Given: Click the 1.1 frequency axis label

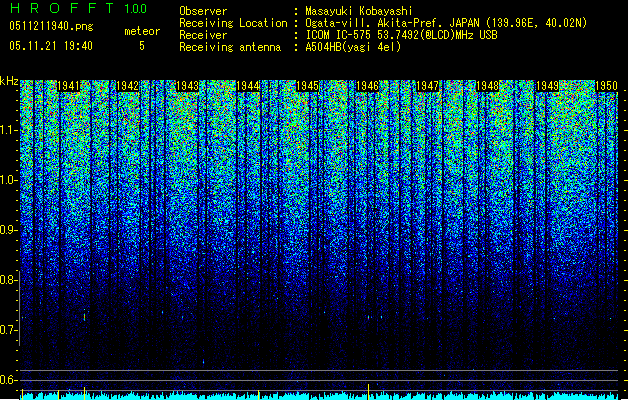Looking at the screenshot, I should (x=9, y=130).
